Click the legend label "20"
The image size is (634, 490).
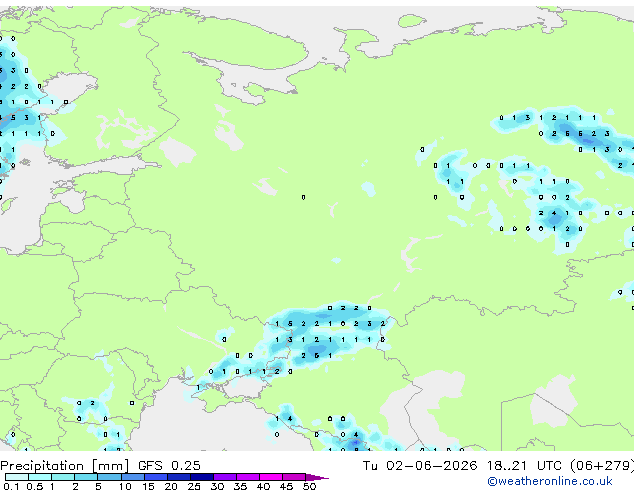171,486
